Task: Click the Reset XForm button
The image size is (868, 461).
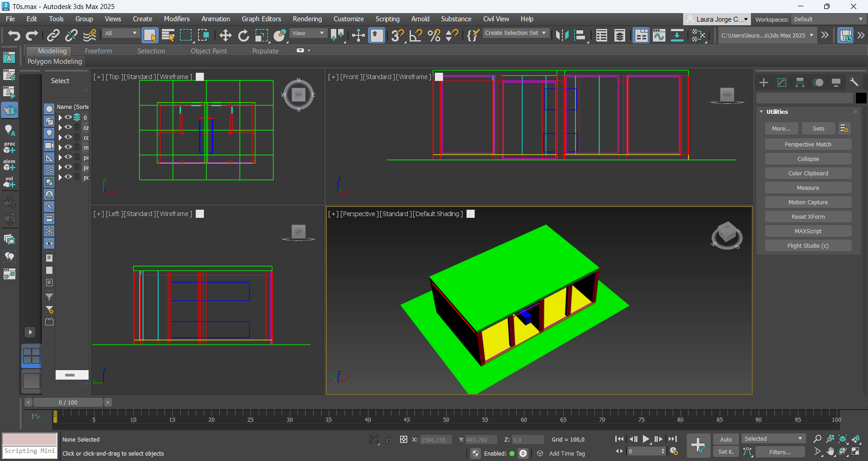Action: [808, 217]
